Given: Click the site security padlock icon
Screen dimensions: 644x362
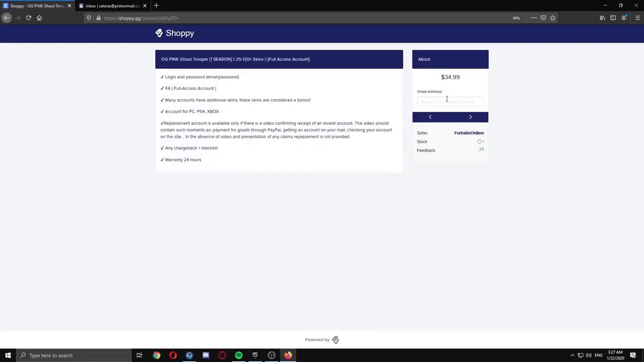Looking at the screenshot, I should [98, 18].
